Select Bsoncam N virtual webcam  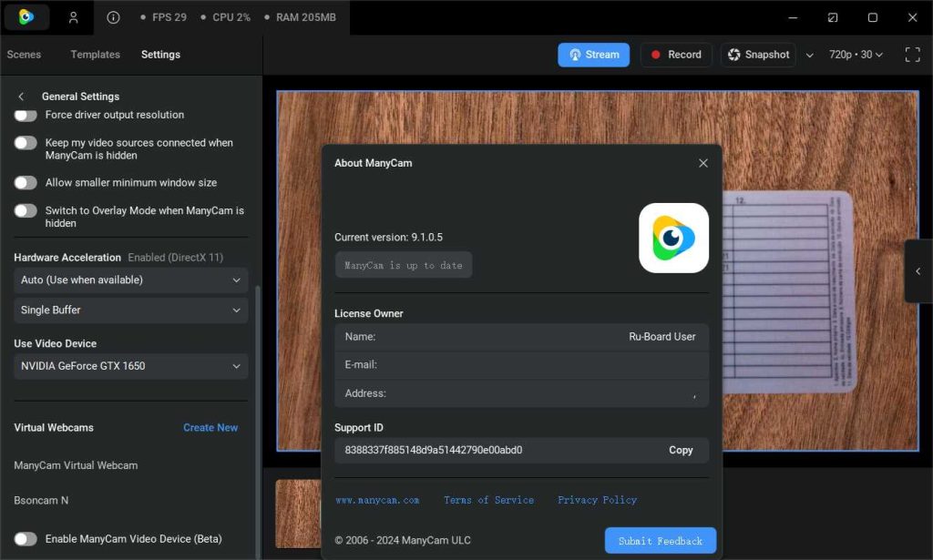41,501
